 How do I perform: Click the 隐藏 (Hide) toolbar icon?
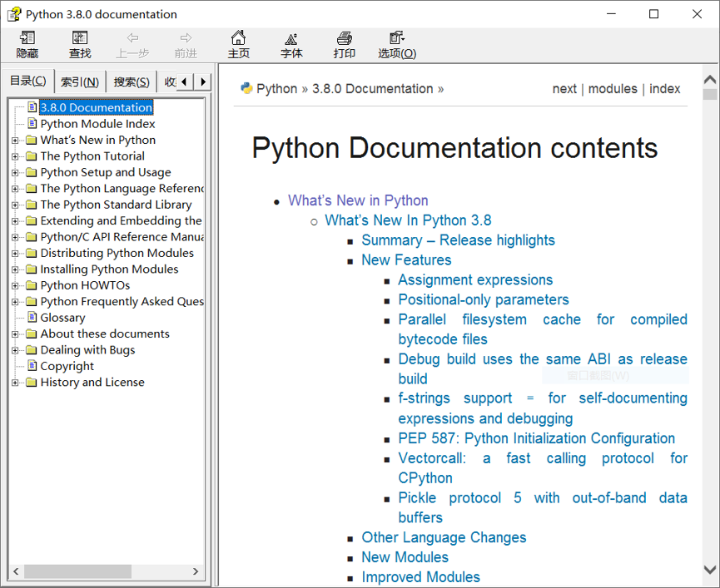(x=27, y=44)
